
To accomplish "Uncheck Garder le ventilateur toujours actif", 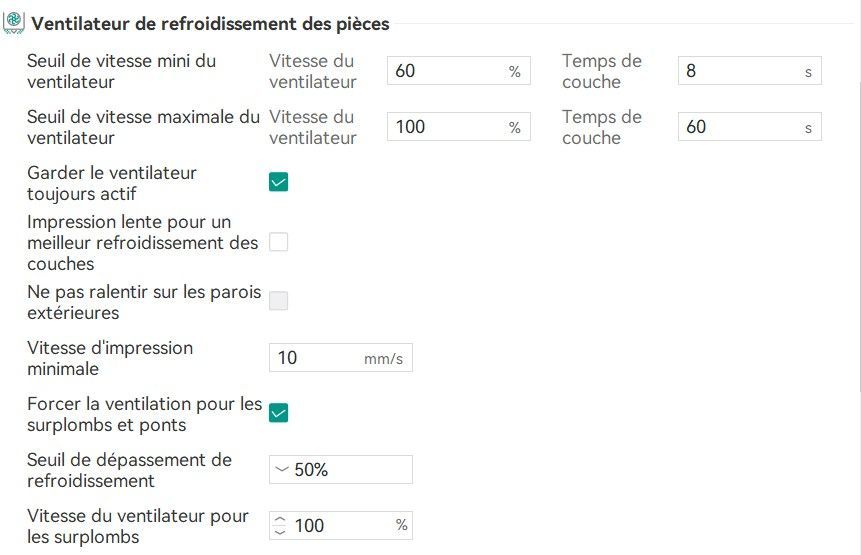I will (x=278, y=182).
